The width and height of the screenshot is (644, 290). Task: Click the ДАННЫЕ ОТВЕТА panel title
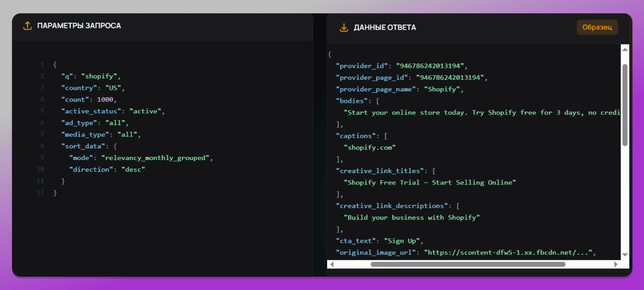(385, 27)
